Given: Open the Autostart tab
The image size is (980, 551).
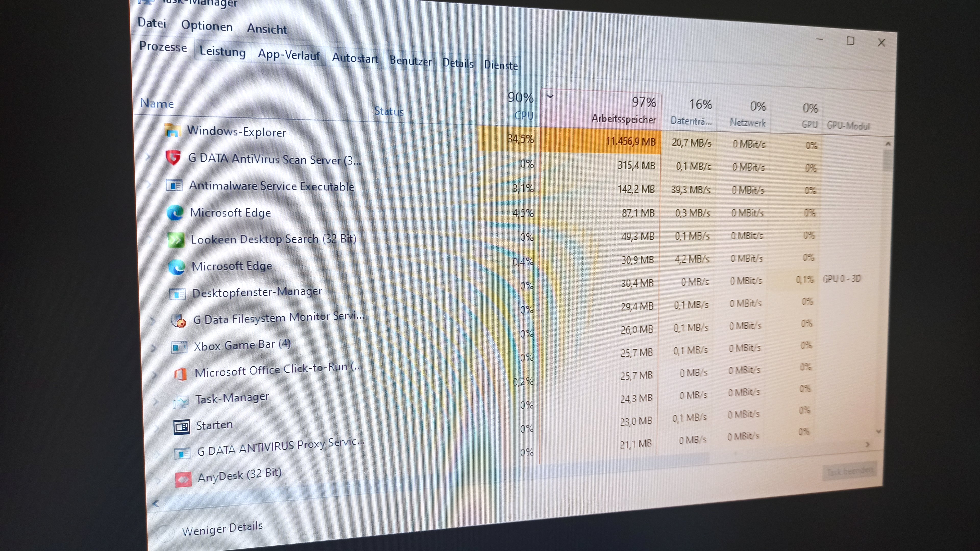Looking at the screenshot, I should pos(354,58).
